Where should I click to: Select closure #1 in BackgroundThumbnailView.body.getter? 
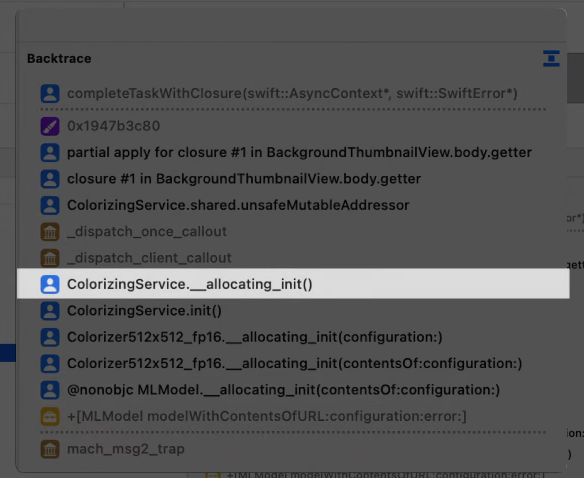pos(244,179)
